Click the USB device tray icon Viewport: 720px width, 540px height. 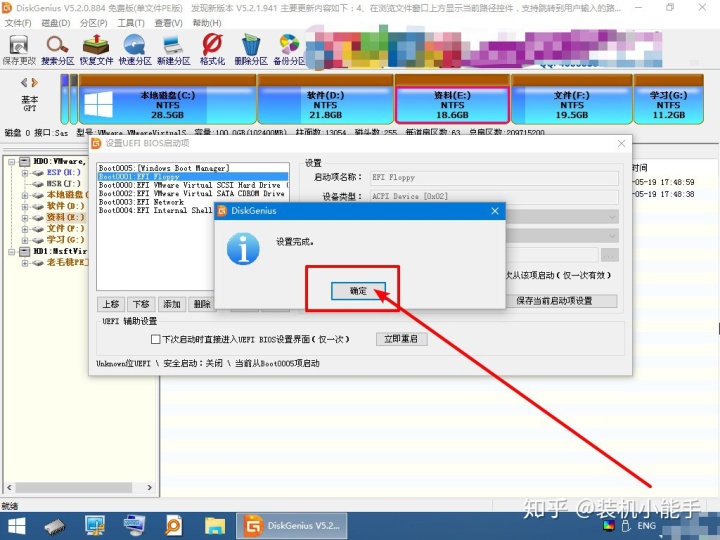click(625, 526)
